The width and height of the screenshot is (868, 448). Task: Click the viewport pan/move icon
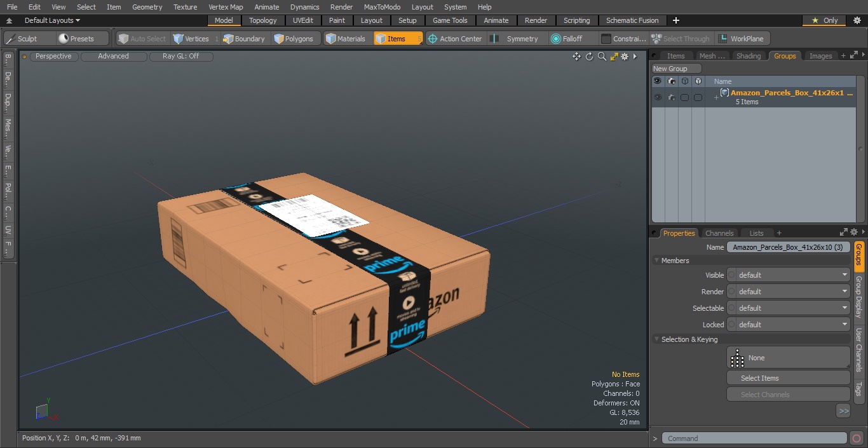[x=576, y=57]
